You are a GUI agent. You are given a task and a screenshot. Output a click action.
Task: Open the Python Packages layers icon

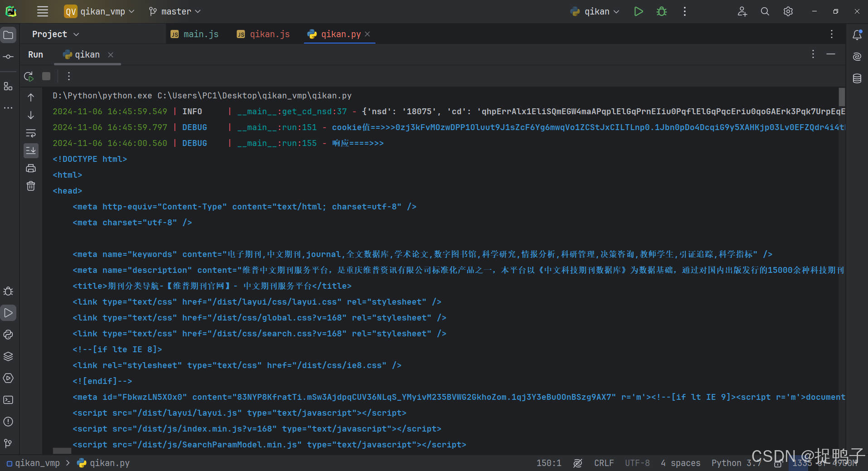(x=8, y=356)
